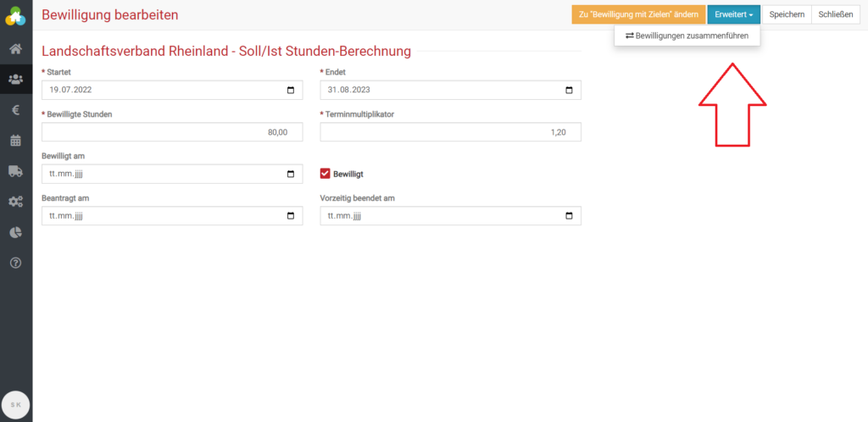868x422 pixels.
Task: Click the truck icon in sidebar
Action: [x=15, y=170]
